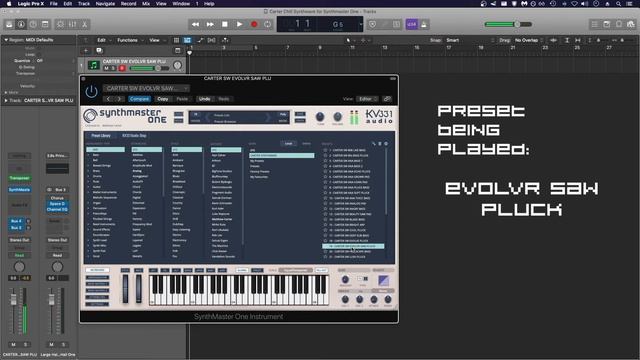Click the Copy button in plugin header

point(162,99)
